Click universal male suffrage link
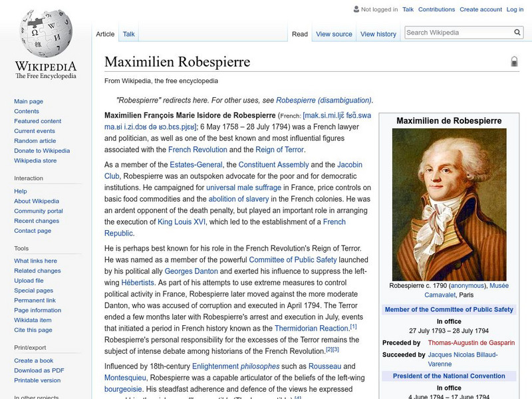The height and width of the screenshot is (399, 532). coord(243,188)
